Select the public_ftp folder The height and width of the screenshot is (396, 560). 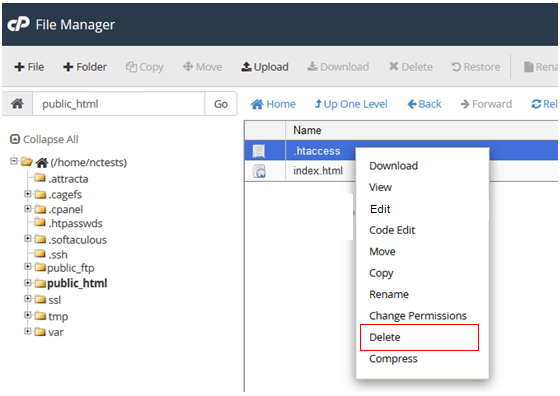click(71, 268)
